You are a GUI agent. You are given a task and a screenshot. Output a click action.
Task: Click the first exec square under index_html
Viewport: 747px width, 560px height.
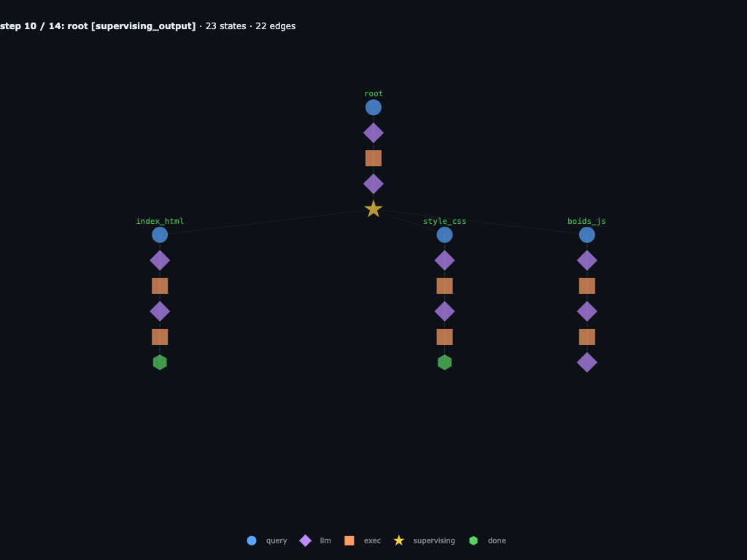click(160, 286)
